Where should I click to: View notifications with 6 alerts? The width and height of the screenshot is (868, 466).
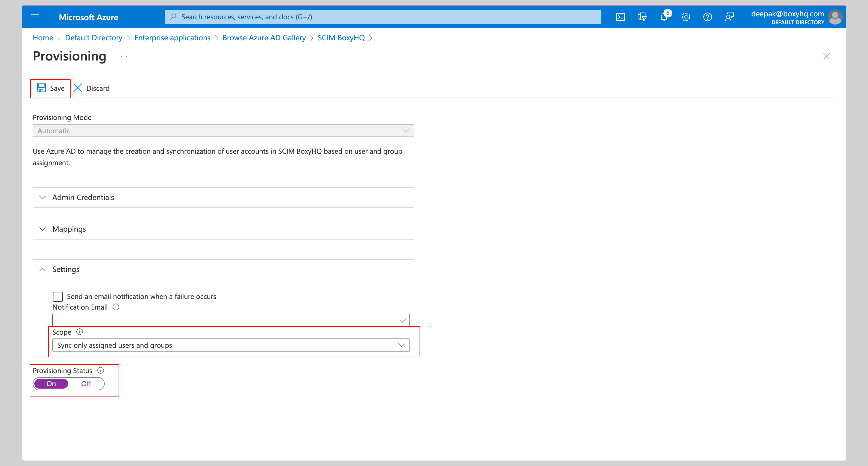pyautogui.click(x=664, y=17)
